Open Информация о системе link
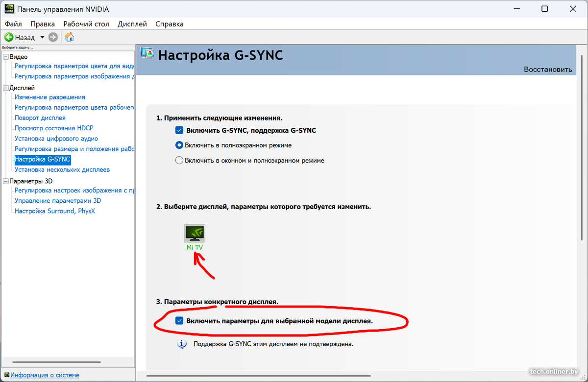The image size is (588, 382). click(x=45, y=375)
